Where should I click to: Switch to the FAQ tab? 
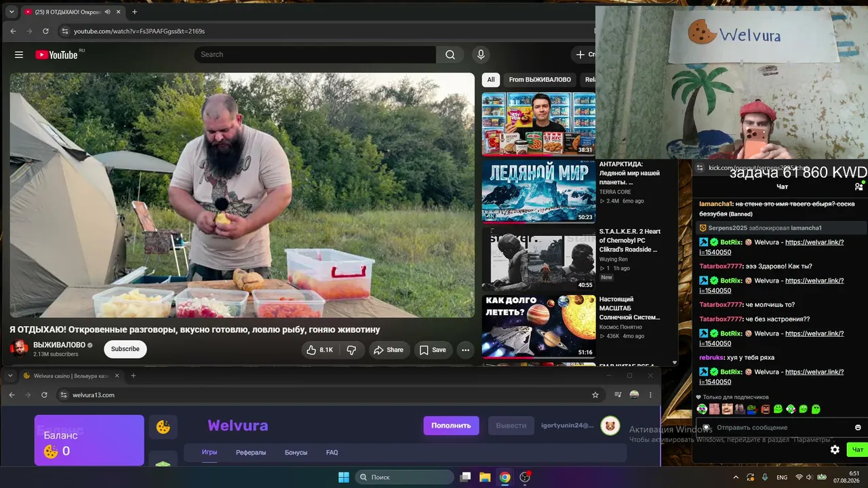[332, 453]
